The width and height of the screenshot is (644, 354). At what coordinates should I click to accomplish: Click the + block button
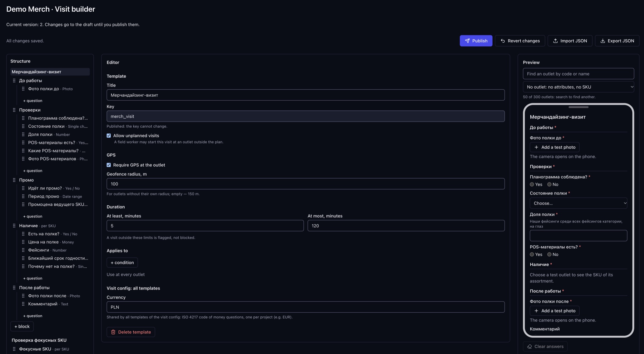point(22,326)
